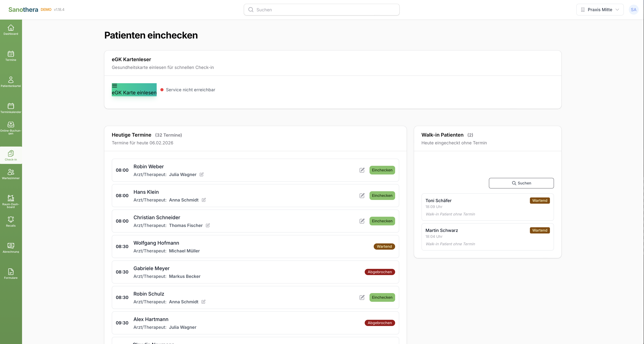Select patient name Wolfgang Hofmann

(x=156, y=243)
